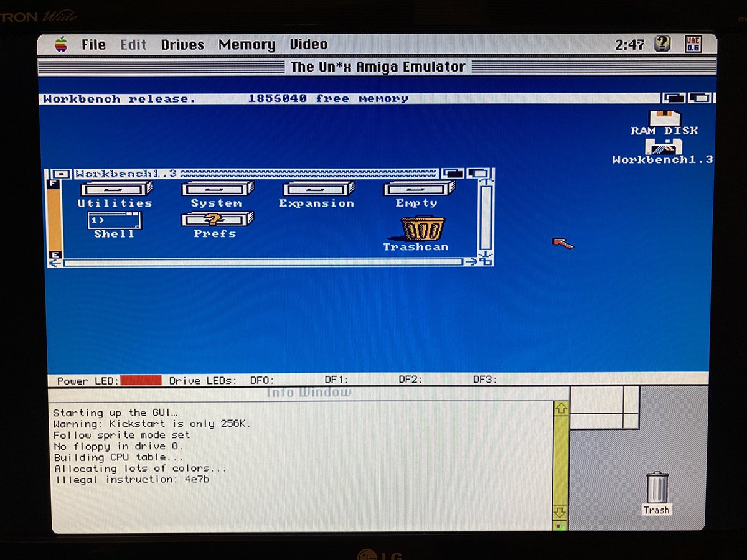Close the Workbench1.3 window with its close gadget
The height and width of the screenshot is (560, 747).
61,174
